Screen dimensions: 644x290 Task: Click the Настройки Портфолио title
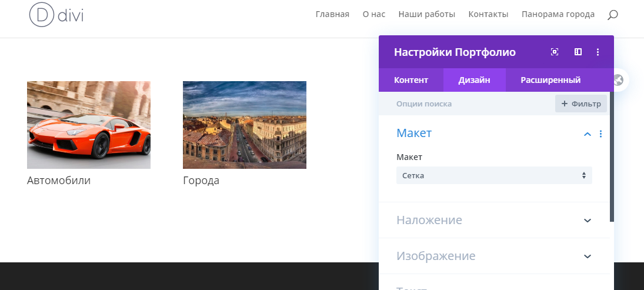[455, 52]
